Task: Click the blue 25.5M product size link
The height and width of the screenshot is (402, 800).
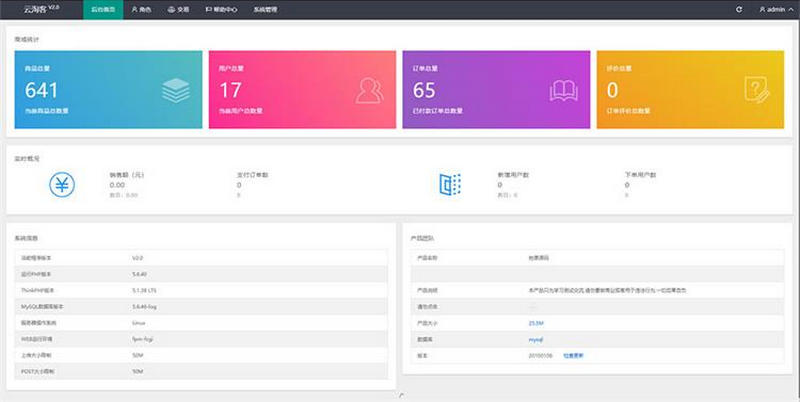Action: point(536,323)
